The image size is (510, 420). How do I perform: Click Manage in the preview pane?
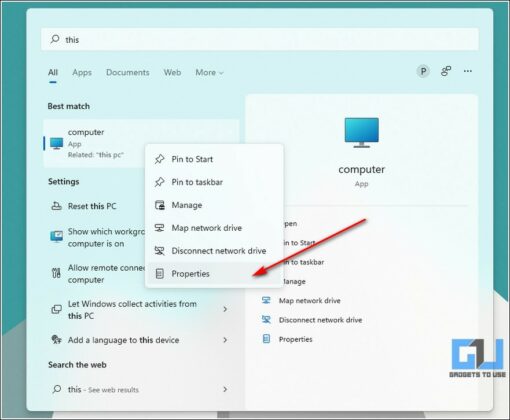coord(294,282)
